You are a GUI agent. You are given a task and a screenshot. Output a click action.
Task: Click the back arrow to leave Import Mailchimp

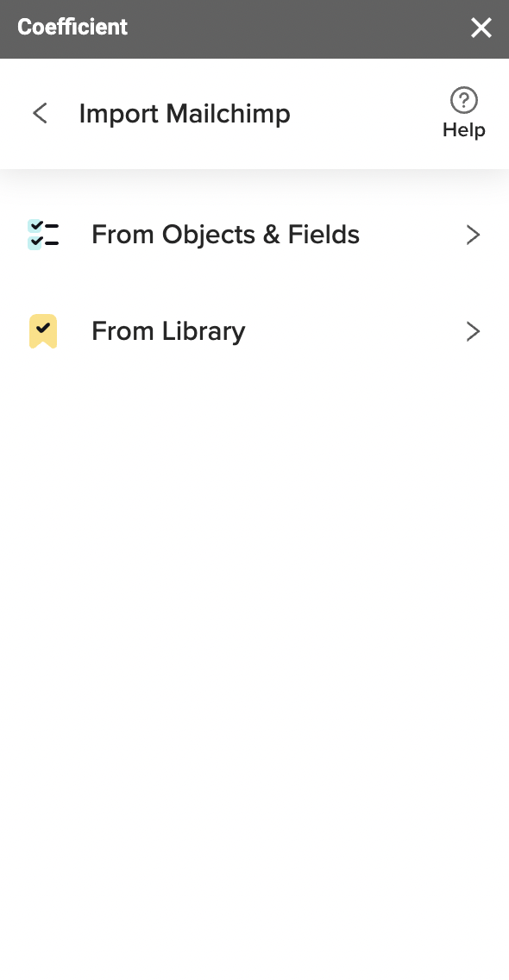click(40, 113)
